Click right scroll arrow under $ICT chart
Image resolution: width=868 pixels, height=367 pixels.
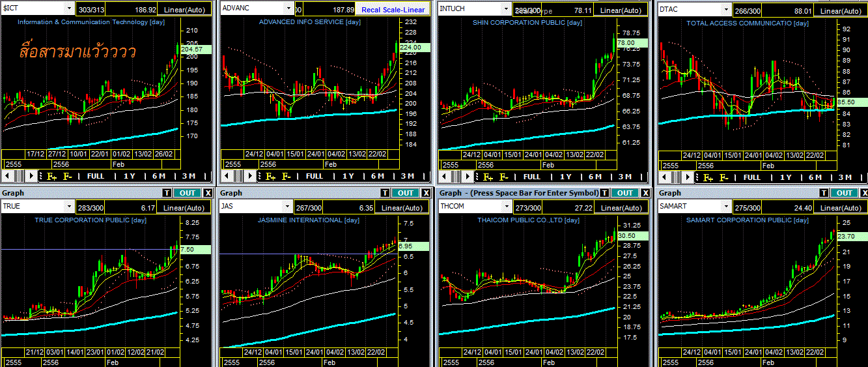click(31, 176)
